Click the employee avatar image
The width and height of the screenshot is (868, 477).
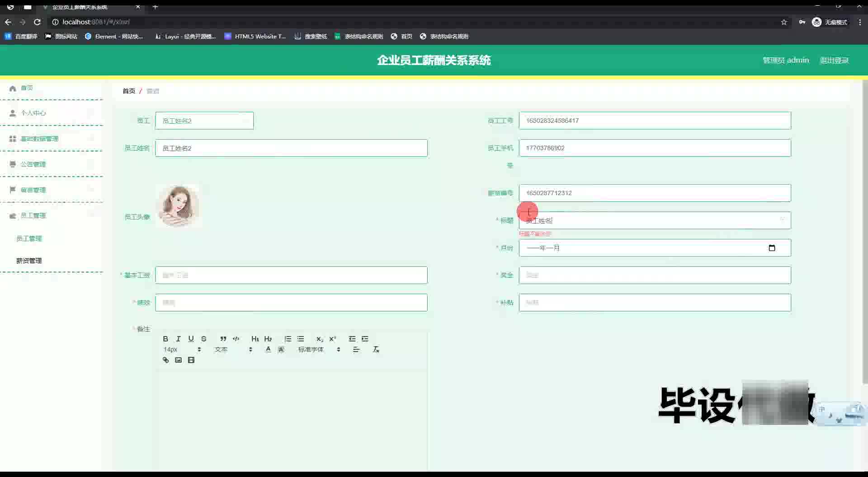tap(178, 206)
